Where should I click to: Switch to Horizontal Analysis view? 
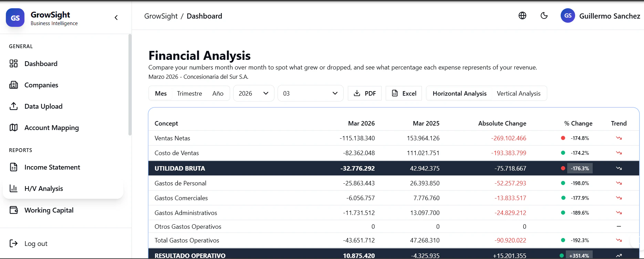[x=459, y=93]
